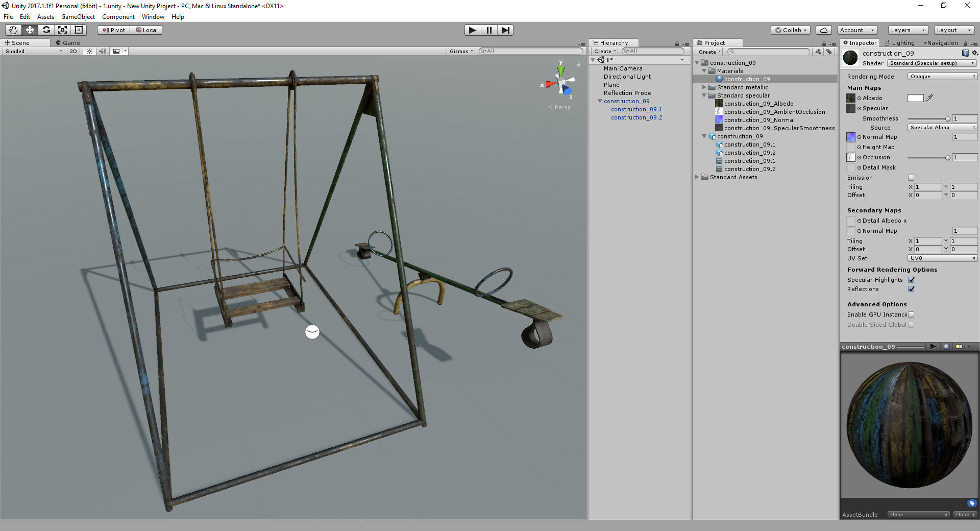Open the Shader selection dropdown
980x531 pixels.
click(x=932, y=63)
